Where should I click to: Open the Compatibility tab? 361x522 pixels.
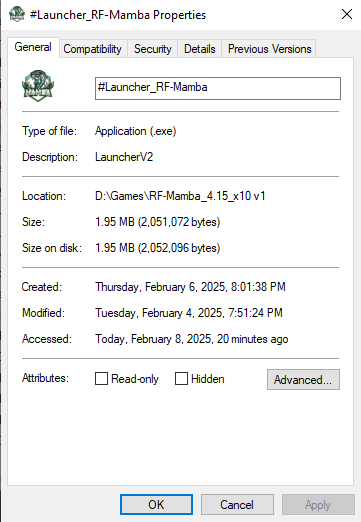[92, 49]
